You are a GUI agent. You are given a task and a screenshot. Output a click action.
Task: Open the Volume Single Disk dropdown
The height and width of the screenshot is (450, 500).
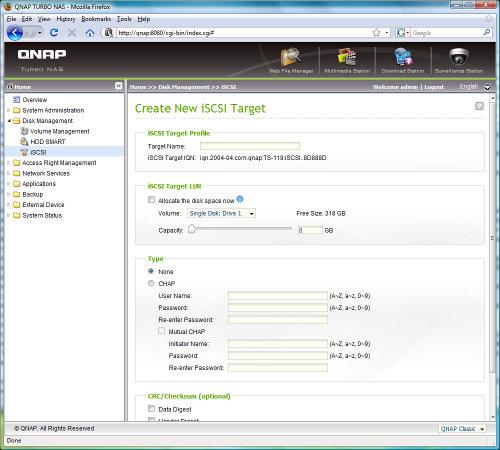click(x=221, y=213)
